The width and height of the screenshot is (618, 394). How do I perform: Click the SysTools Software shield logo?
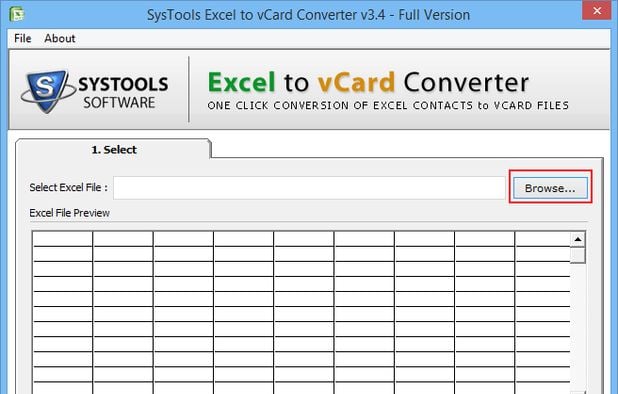[x=47, y=91]
